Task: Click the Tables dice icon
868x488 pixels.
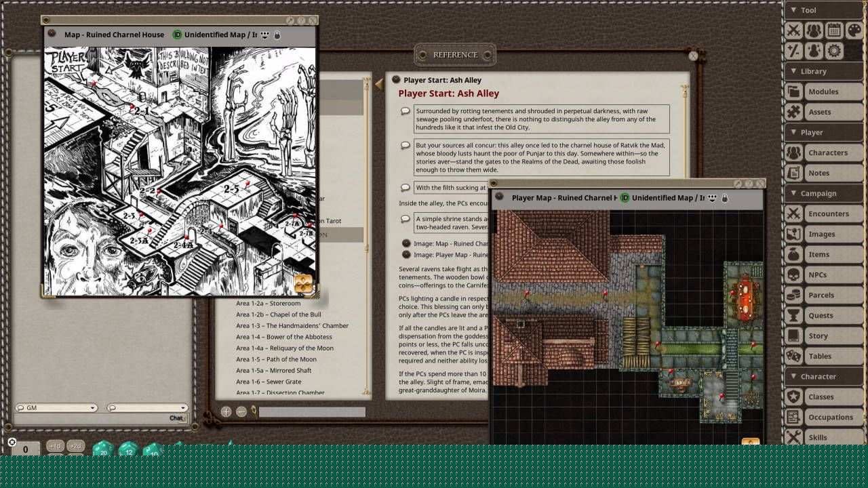Action: pos(793,356)
